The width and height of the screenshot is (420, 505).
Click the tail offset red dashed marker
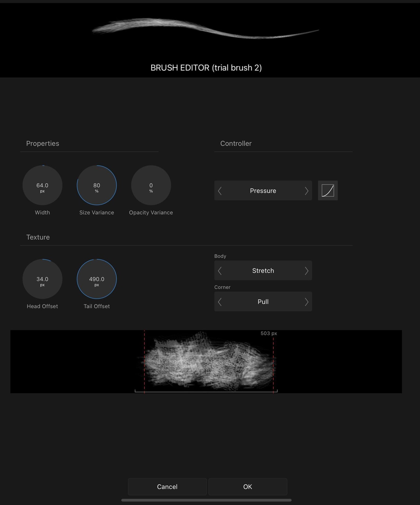pos(273,365)
